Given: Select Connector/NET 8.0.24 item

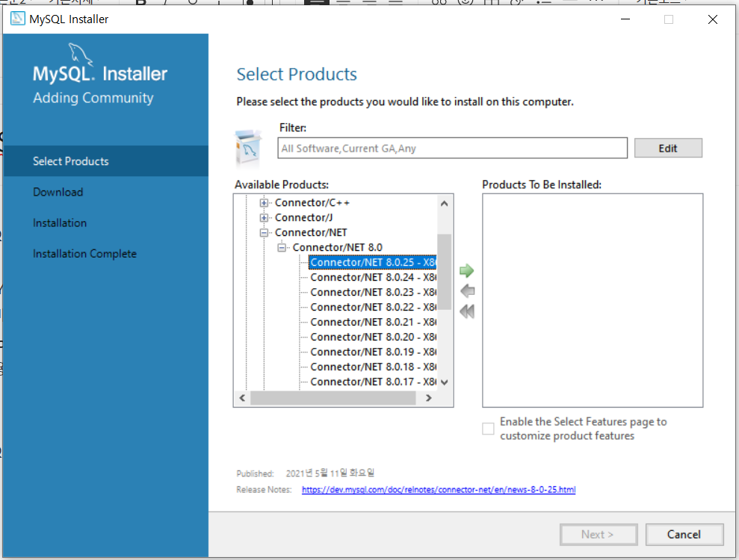Looking at the screenshot, I should tap(372, 278).
